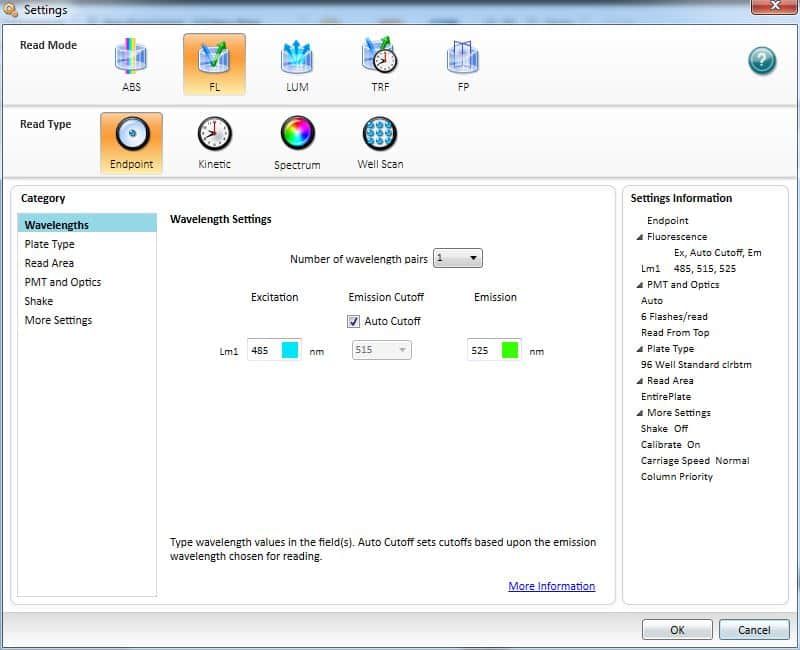This screenshot has height=650, width=800.
Task: Click 'Endpoint' entry in Settings Information
Action: tap(667, 220)
